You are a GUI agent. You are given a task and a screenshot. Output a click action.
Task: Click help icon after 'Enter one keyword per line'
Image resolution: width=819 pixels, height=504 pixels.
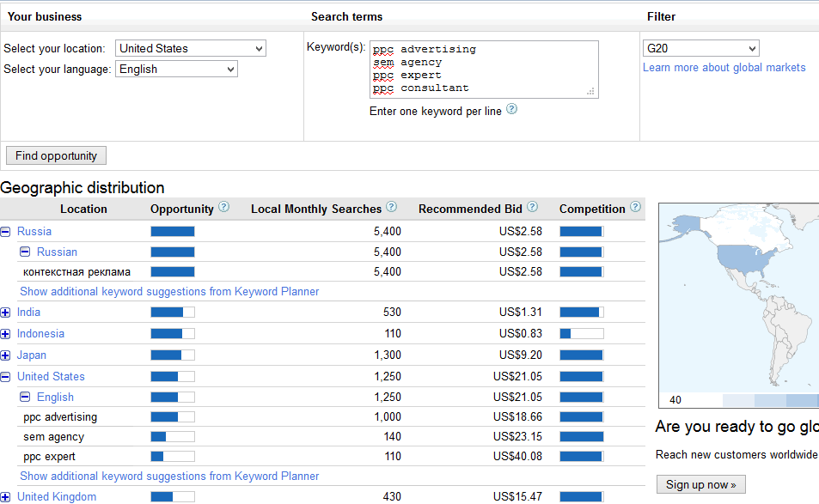(512, 109)
